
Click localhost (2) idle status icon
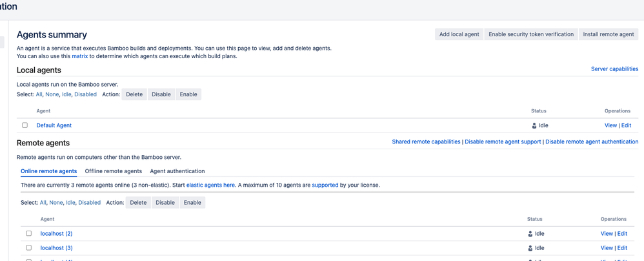[530, 234]
